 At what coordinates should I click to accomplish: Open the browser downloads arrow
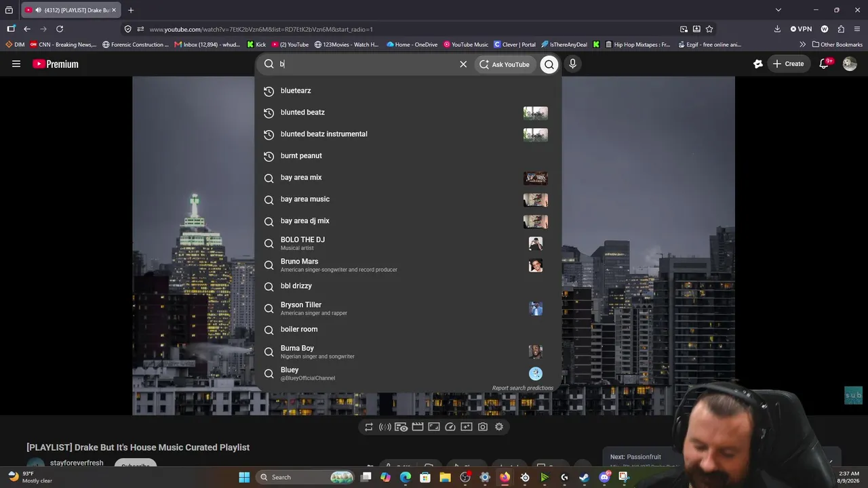tap(777, 29)
